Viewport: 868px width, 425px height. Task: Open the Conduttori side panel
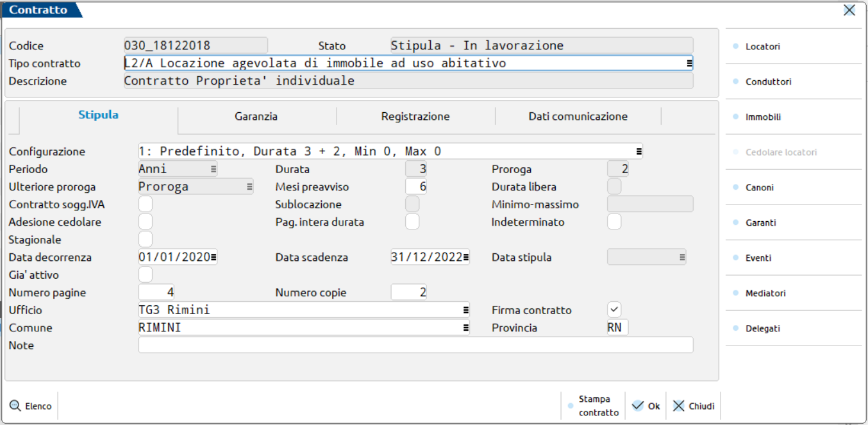pyautogui.click(x=768, y=82)
